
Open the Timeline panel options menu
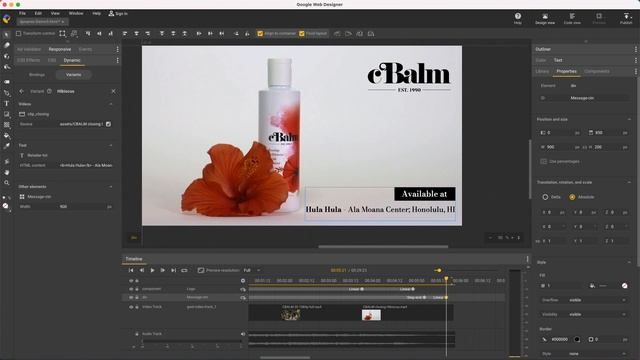coord(527,259)
